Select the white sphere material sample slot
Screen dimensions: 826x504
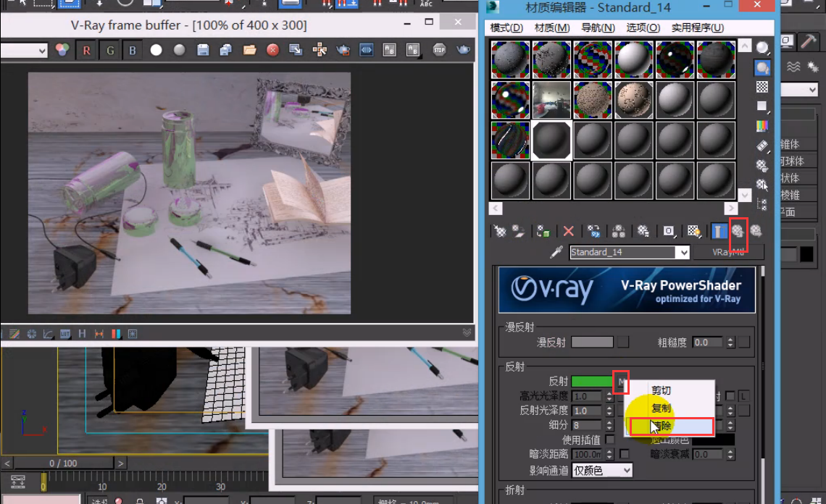point(634,59)
